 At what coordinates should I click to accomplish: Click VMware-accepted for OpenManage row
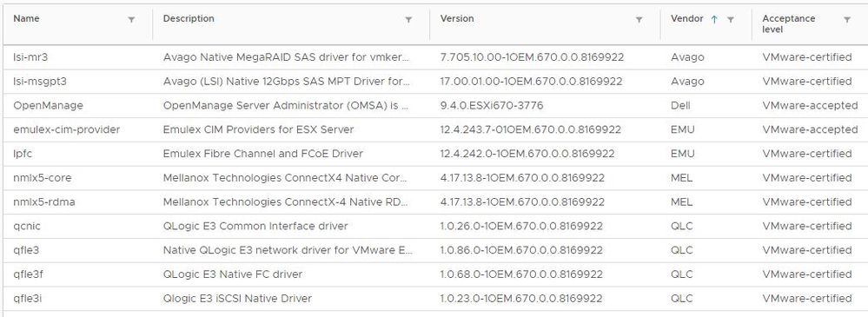point(810,105)
